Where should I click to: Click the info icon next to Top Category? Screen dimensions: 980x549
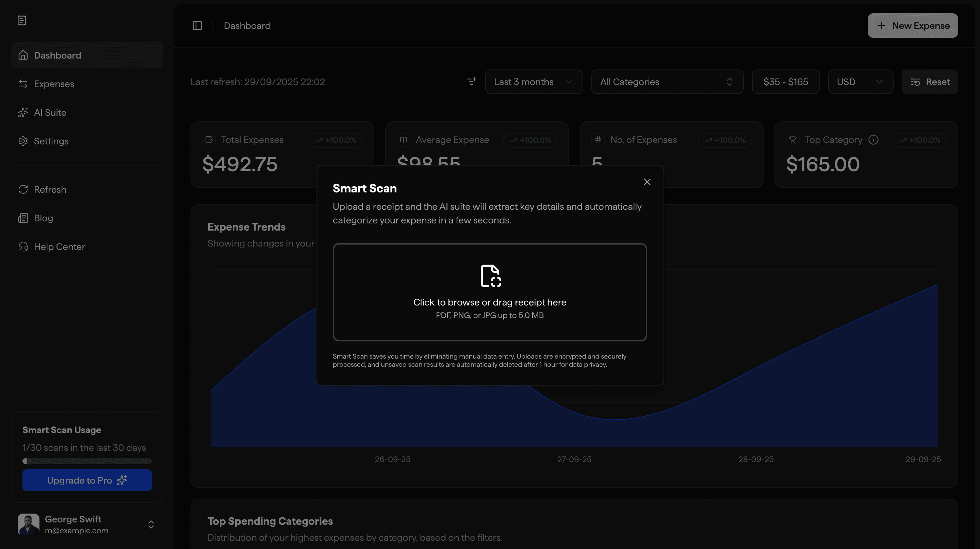tap(873, 140)
